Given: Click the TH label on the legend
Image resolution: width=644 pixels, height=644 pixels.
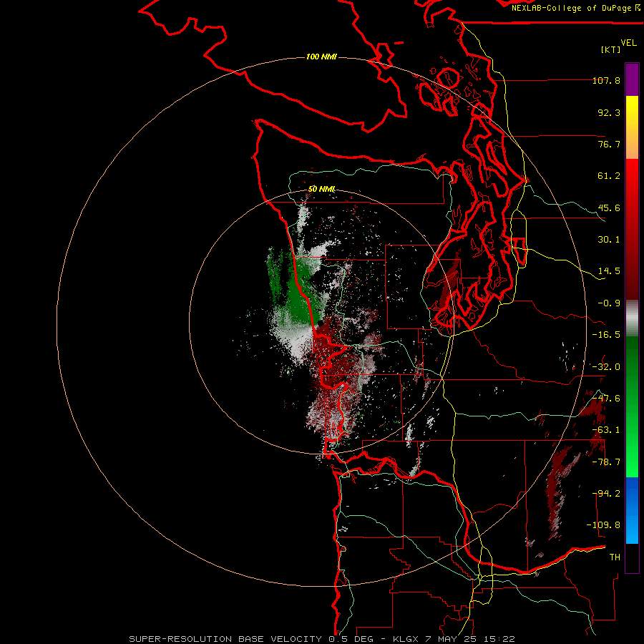Looking at the screenshot, I should pyautogui.click(x=615, y=557).
